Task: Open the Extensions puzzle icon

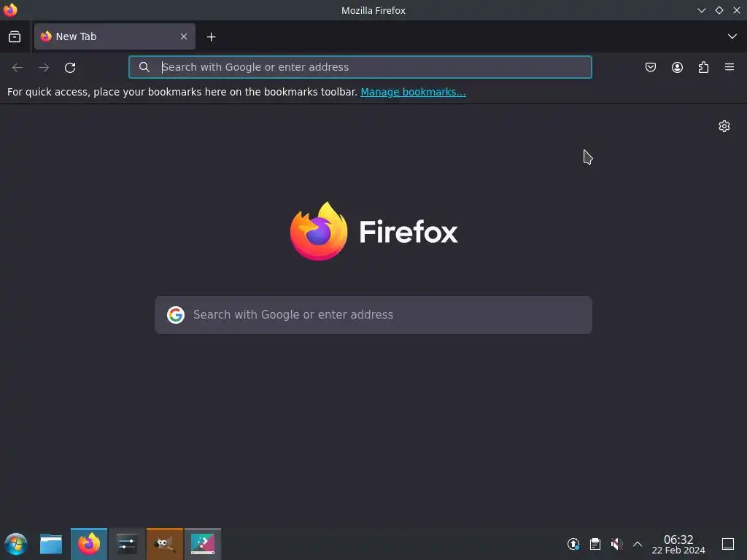Action: 703,67
